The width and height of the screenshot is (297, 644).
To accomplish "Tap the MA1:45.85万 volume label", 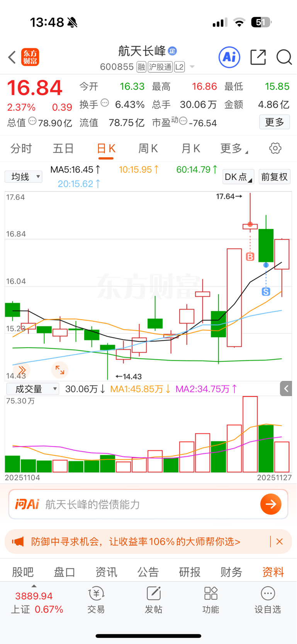I will pos(141,389).
